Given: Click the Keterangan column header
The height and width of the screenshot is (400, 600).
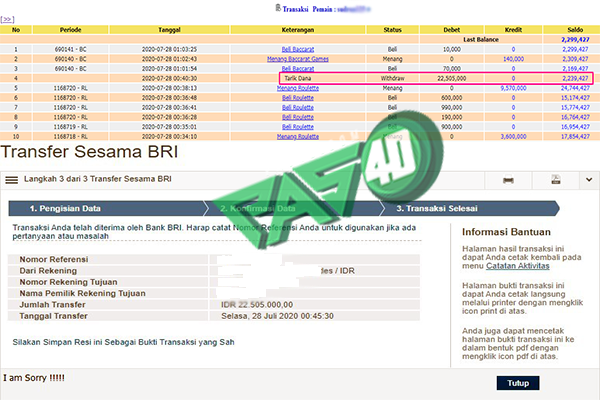Looking at the screenshot, I should (x=298, y=29).
